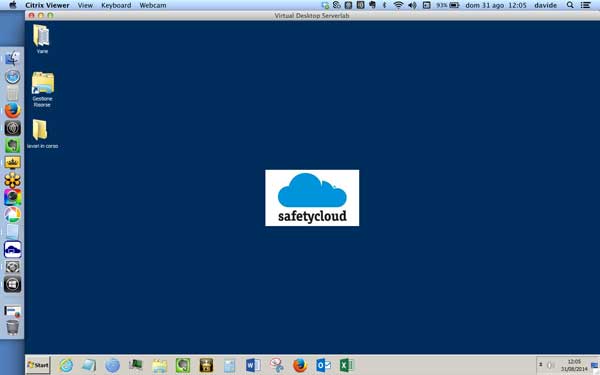This screenshot has width=600, height=375.
Task: Open Microsoft Excel from the taskbar
Action: (x=346, y=365)
